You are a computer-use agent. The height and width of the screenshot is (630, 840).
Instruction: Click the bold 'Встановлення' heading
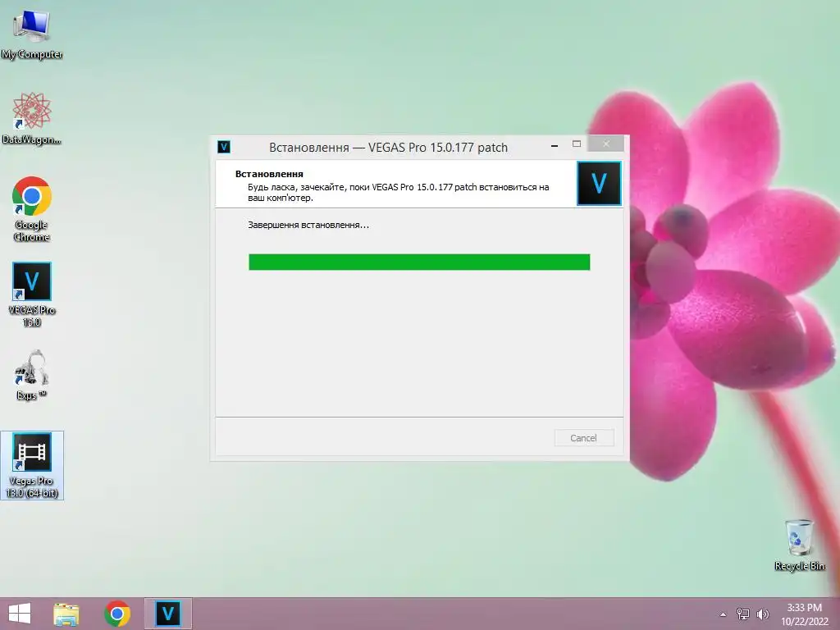tap(269, 174)
